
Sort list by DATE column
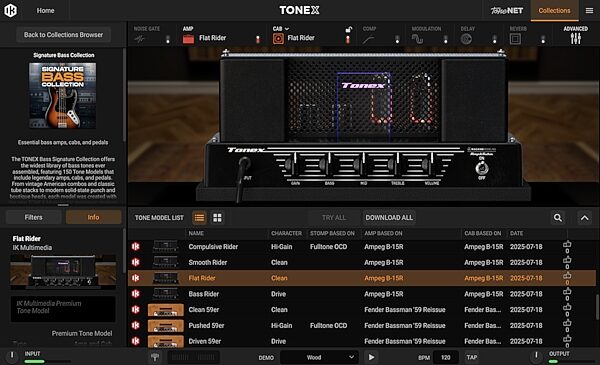coord(516,233)
